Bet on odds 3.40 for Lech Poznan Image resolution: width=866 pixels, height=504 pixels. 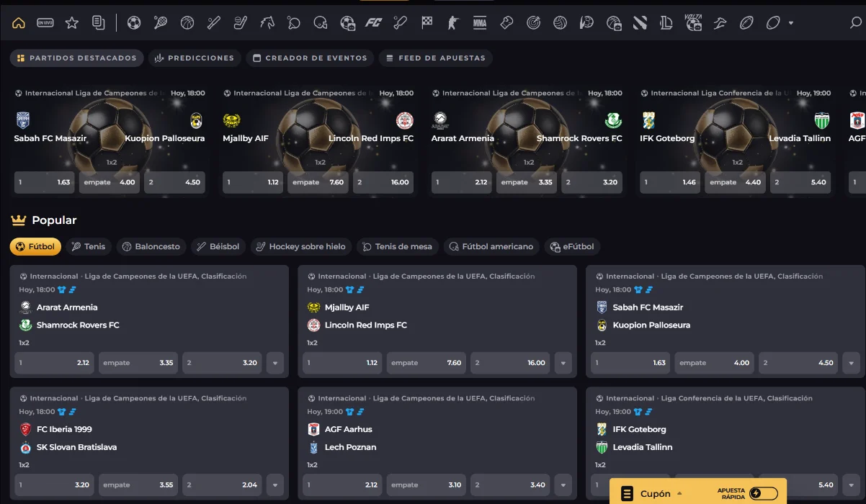(510, 485)
